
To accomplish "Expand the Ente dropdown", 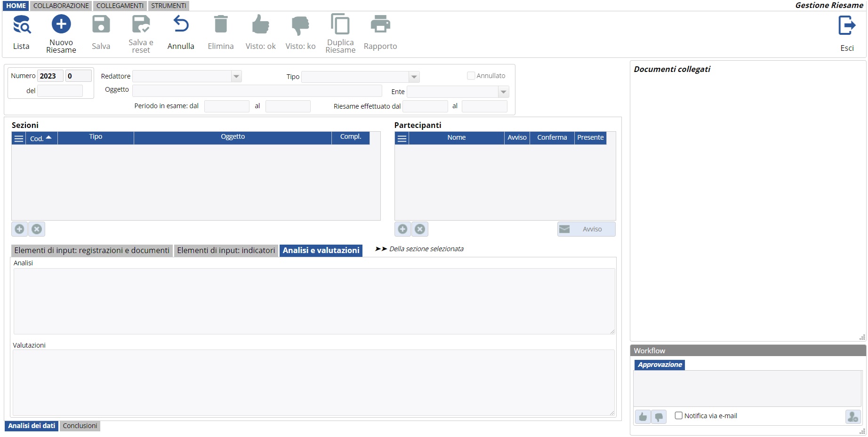I will [x=503, y=92].
